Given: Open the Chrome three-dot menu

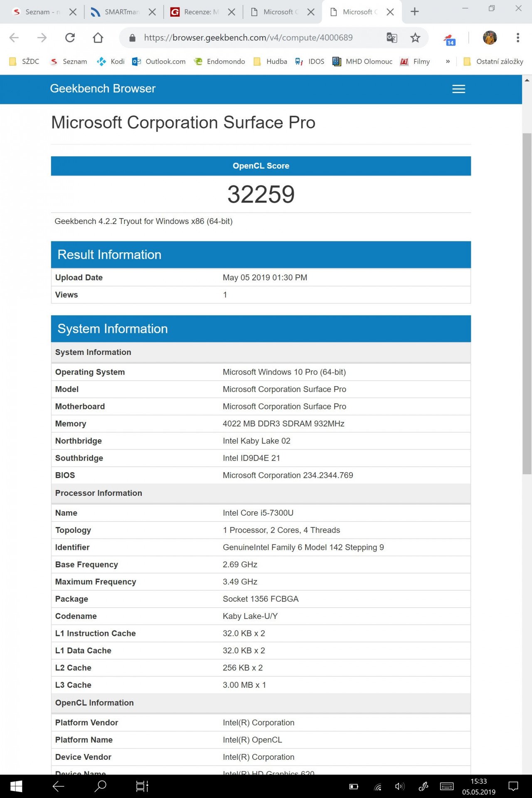Looking at the screenshot, I should click(518, 38).
